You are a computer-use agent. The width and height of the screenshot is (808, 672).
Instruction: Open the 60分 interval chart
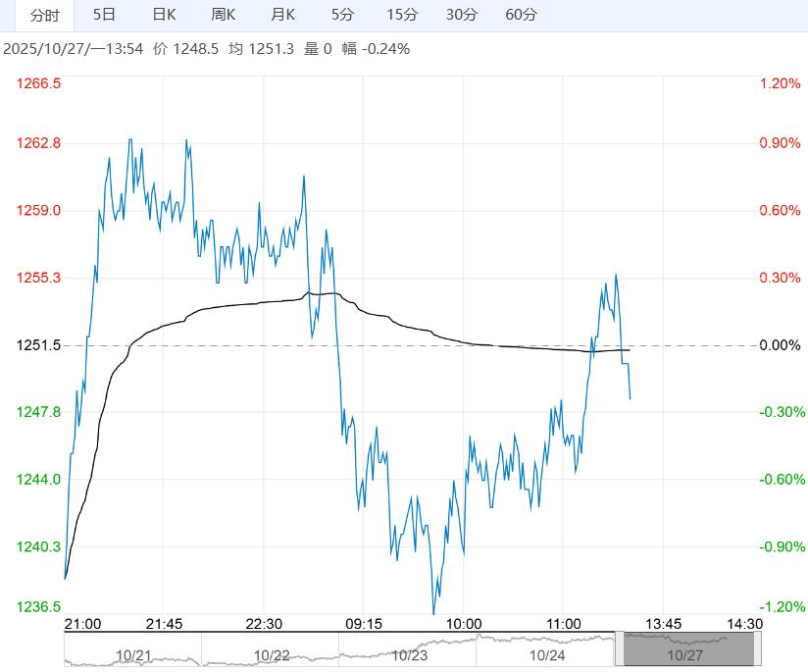coord(521,15)
